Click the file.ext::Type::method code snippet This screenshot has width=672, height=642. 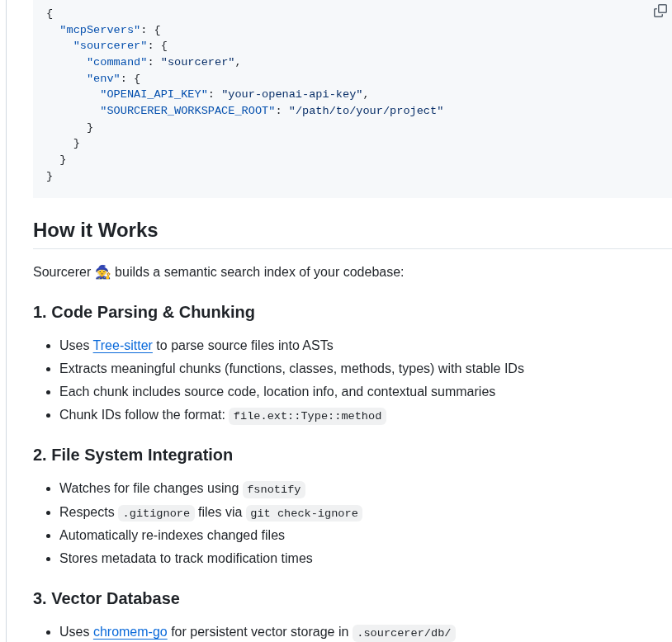[307, 416]
